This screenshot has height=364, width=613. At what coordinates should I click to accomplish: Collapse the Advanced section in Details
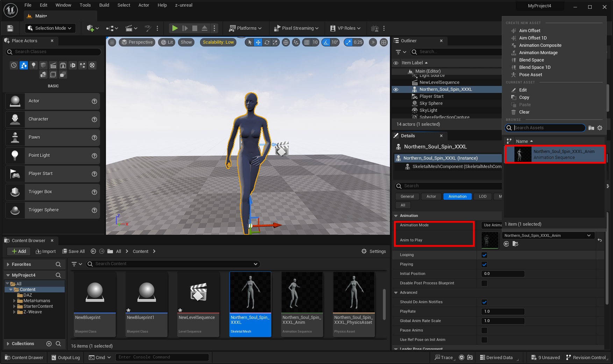(396, 293)
